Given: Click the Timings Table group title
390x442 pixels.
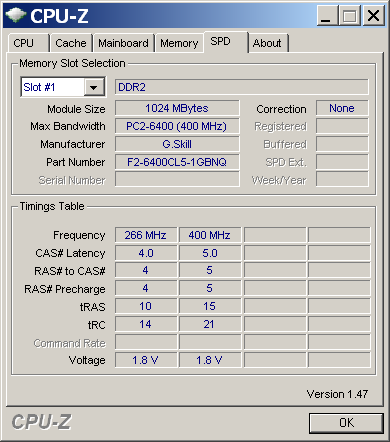Looking at the screenshot, I should 52,206.
